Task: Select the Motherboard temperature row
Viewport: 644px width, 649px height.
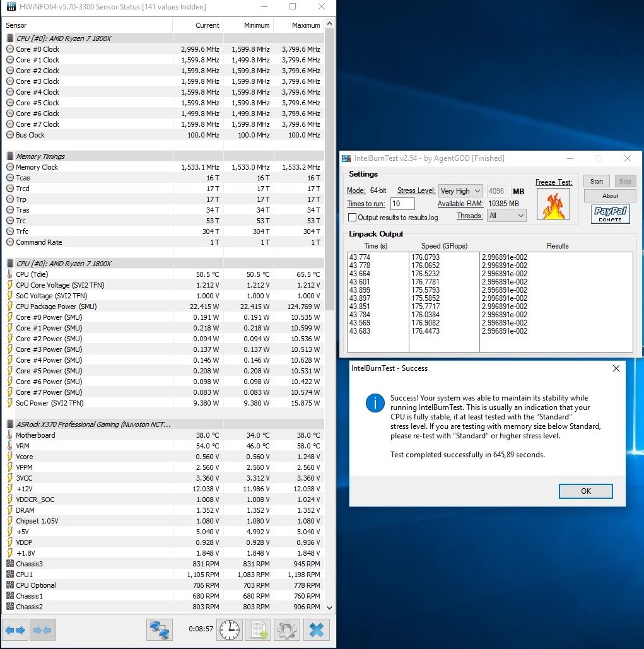Action: (164, 435)
